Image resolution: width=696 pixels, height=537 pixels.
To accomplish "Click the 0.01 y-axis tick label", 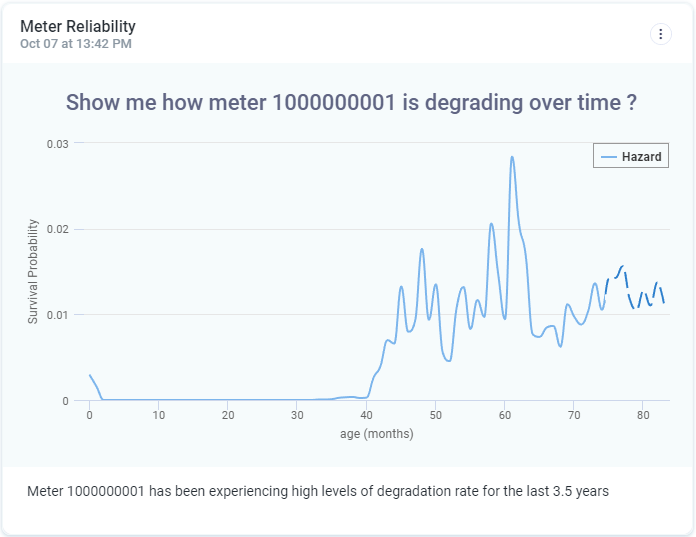I will click(x=58, y=315).
